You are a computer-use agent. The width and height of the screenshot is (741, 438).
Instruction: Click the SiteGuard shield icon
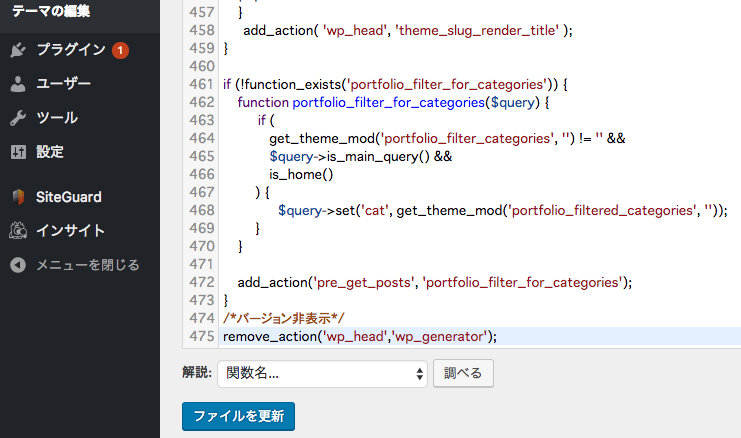click(18, 197)
